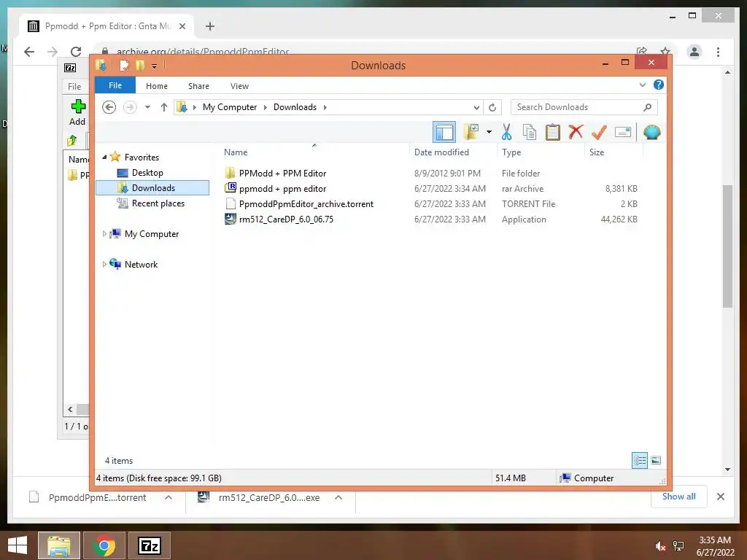Select the PPModd + PPM Editor folder

pos(282,174)
